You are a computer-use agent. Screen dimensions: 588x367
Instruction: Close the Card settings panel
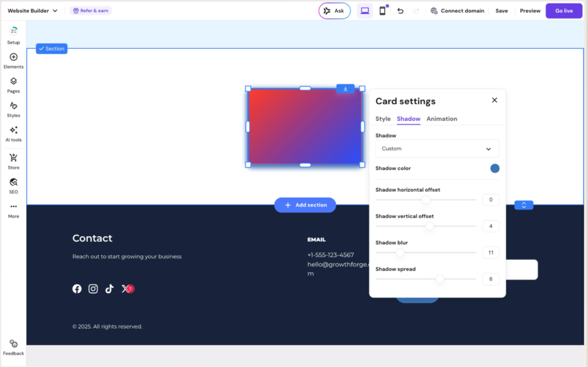495,100
